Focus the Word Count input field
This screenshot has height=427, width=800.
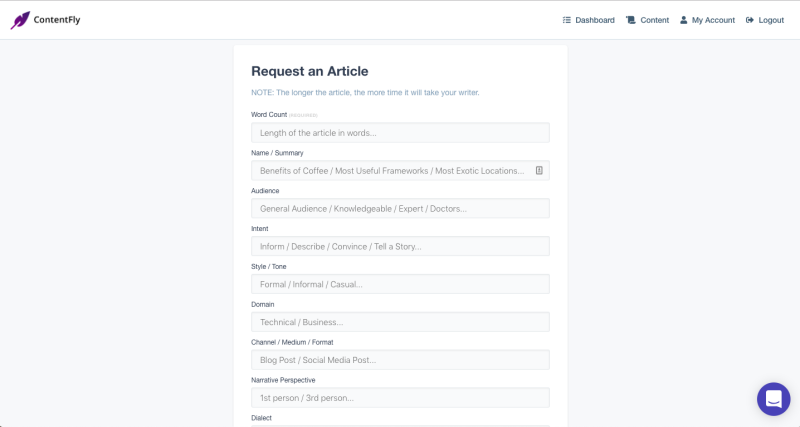click(400, 133)
